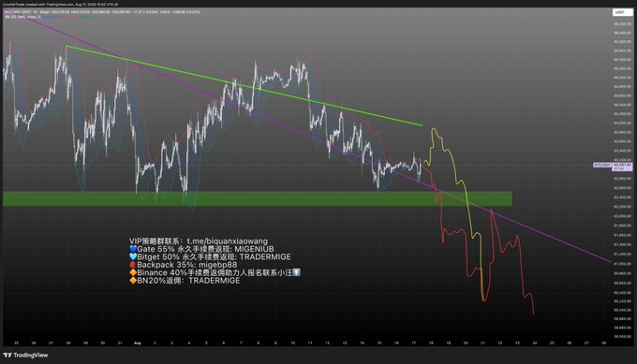Select the BTCUSDT symbol legend at the chart's top left
The height and width of the screenshot is (364, 637).
pyautogui.click(x=101, y=12)
